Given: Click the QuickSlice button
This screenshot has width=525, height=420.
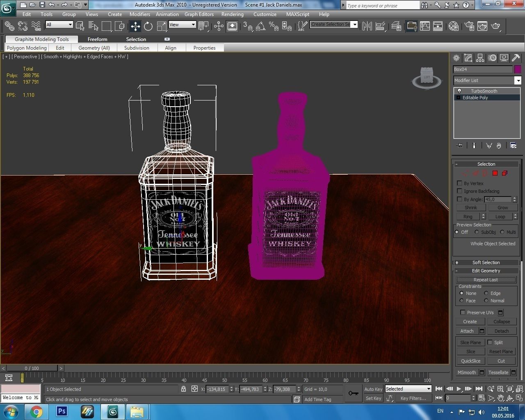Looking at the screenshot, I should pyautogui.click(x=471, y=361).
